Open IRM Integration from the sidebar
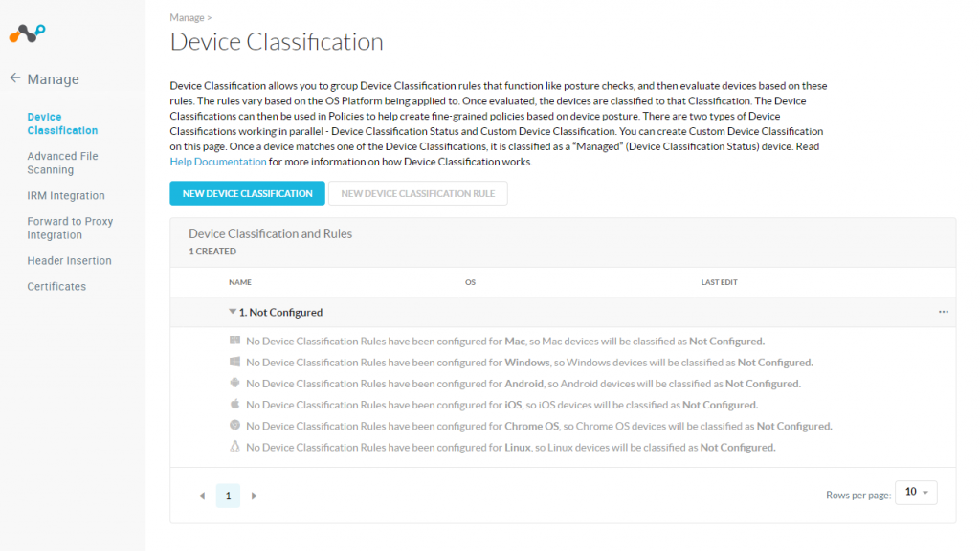 pyautogui.click(x=65, y=195)
